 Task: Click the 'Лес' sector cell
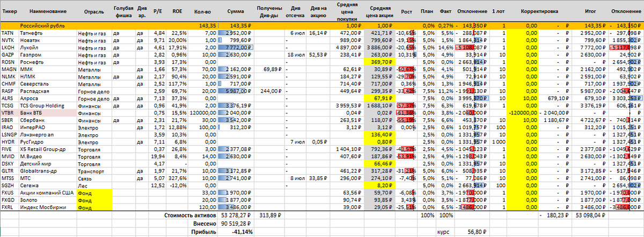coord(95,186)
